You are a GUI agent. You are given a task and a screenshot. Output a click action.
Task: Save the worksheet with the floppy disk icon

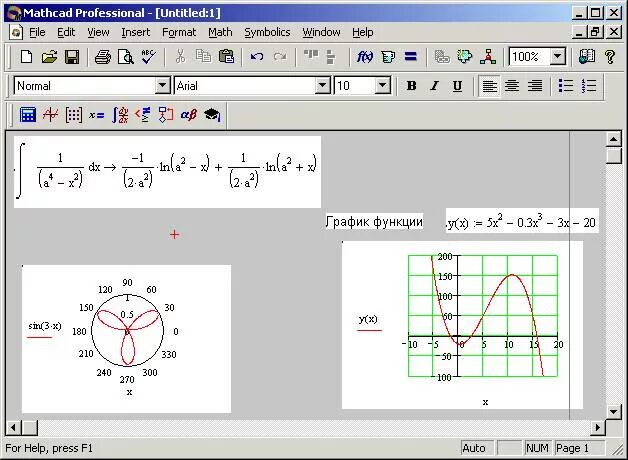click(x=72, y=57)
